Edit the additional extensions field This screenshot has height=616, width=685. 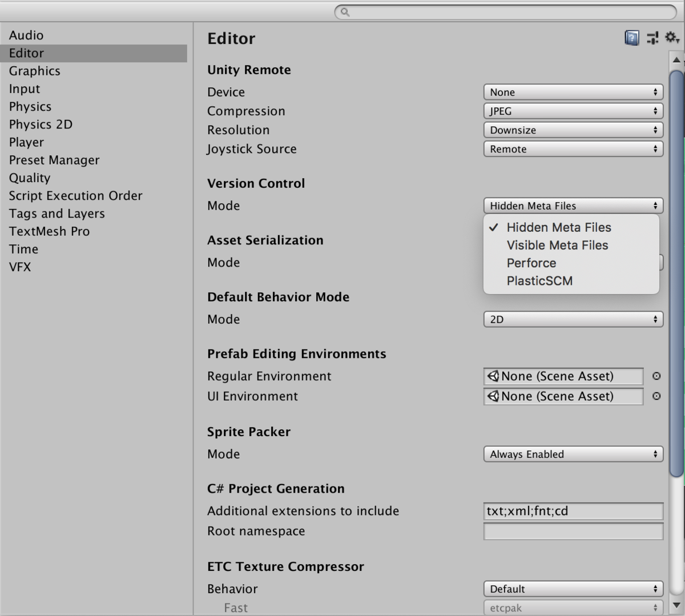pyautogui.click(x=573, y=511)
